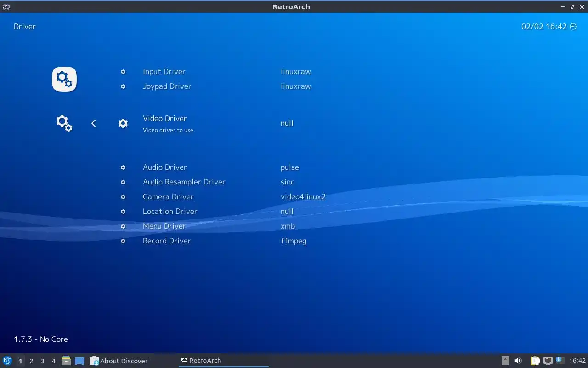Viewport: 588px width, 368px height.
Task: Click the Driver heading at top left
Action: pos(25,27)
